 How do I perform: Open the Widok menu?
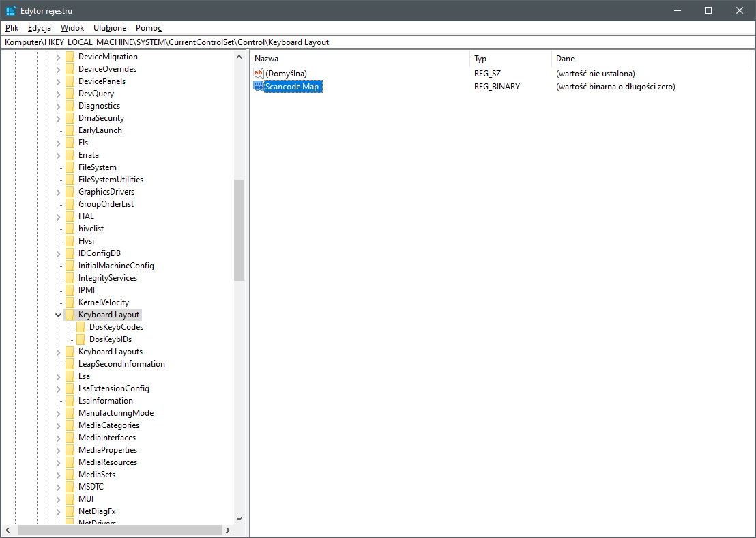72,28
